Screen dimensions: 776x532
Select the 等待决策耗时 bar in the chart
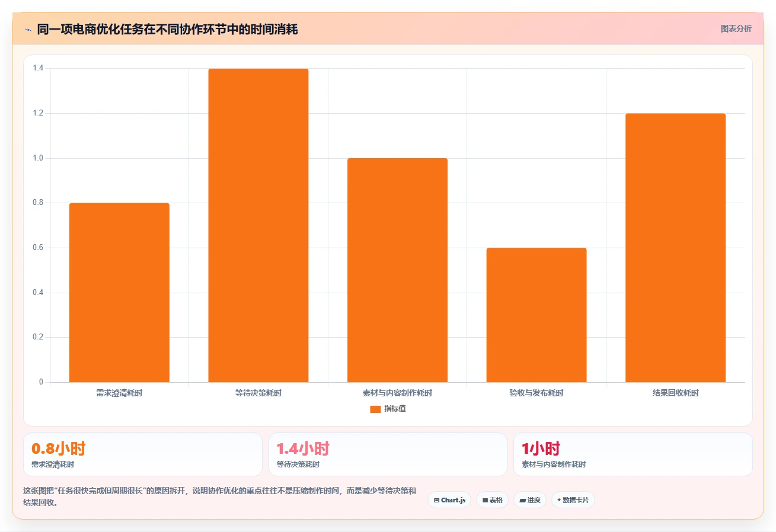pos(258,225)
